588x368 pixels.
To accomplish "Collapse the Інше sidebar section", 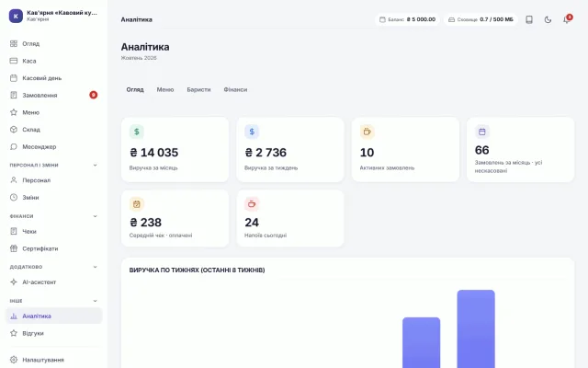I will click(95, 301).
